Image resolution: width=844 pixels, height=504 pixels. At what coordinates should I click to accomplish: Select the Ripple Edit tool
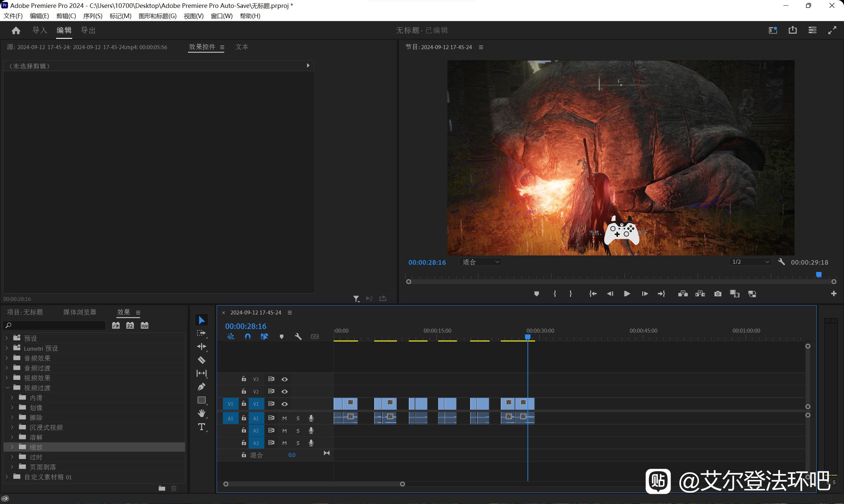[x=201, y=346]
